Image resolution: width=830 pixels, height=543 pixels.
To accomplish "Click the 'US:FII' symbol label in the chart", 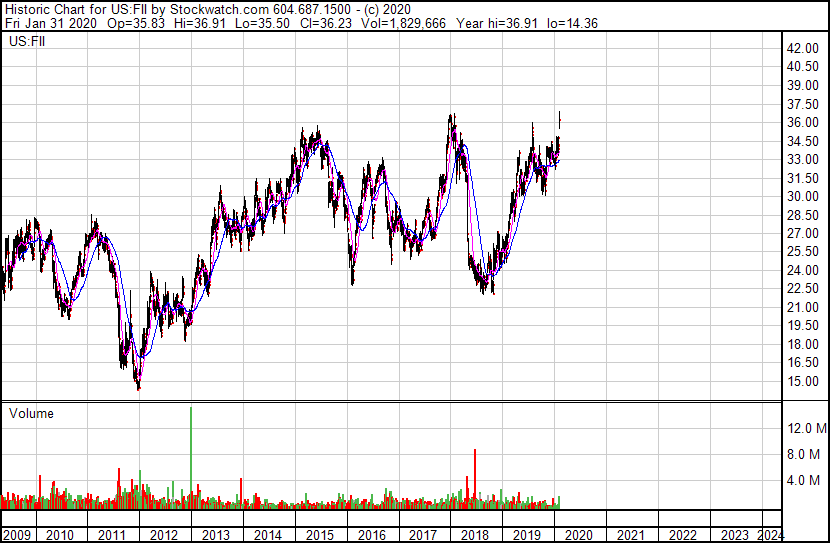I will point(27,41).
